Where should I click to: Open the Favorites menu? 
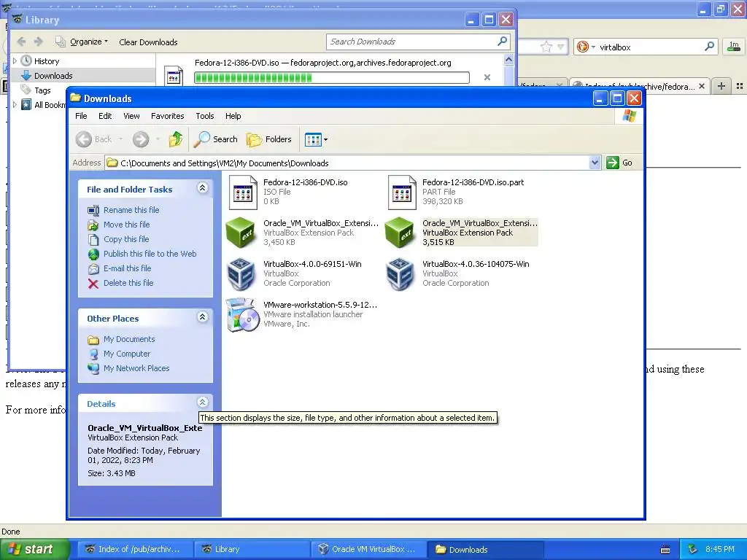click(167, 116)
